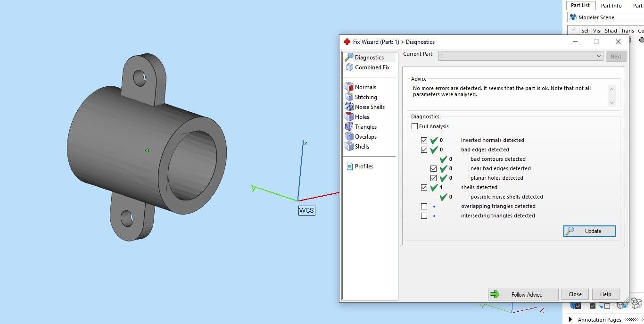644x324 pixels.
Task: Enable overlapping triangles detection checkbox
Action: (424, 206)
